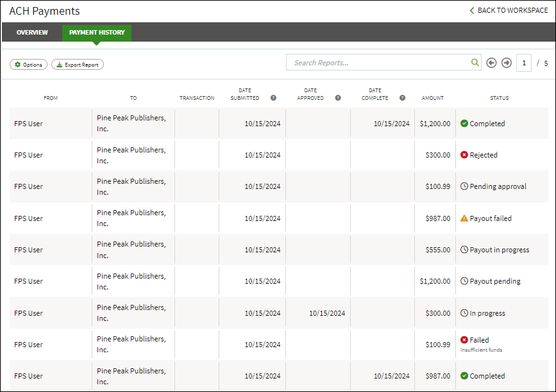Click In progress clock icon
Screen dimensions: 556x392
(464, 313)
